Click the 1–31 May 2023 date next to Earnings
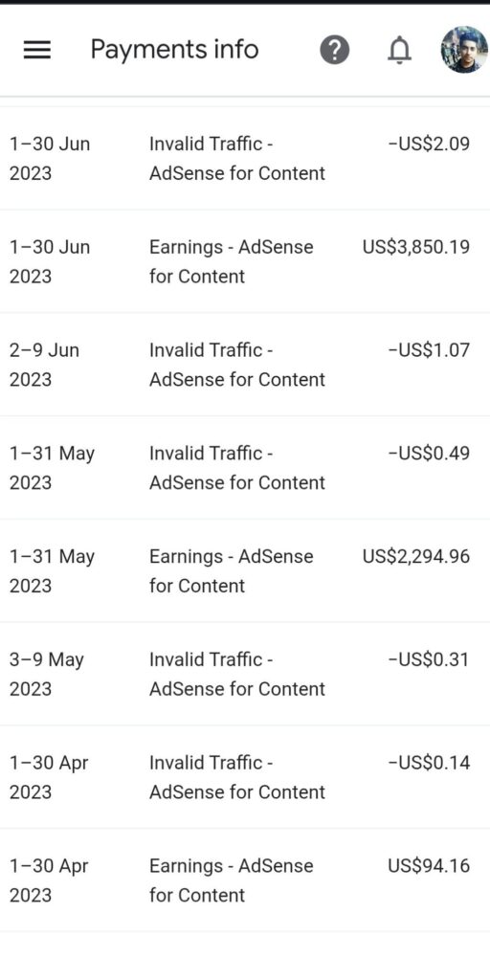The height and width of the screenshot is (980, 490). [x=52, y=571]
